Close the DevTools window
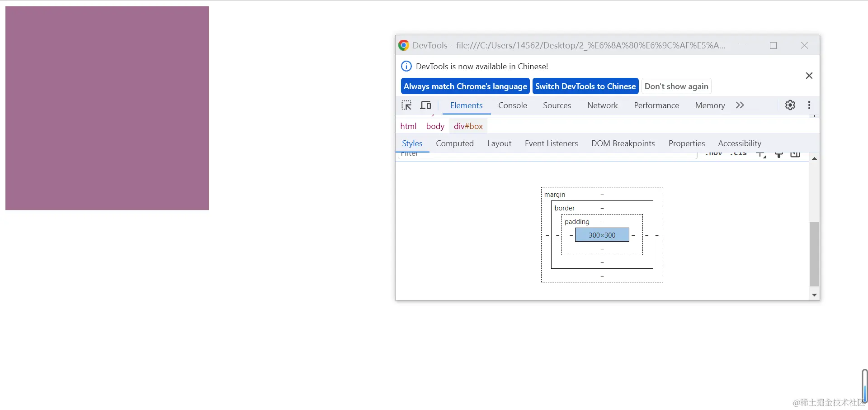868x410 pixels. 804,45
